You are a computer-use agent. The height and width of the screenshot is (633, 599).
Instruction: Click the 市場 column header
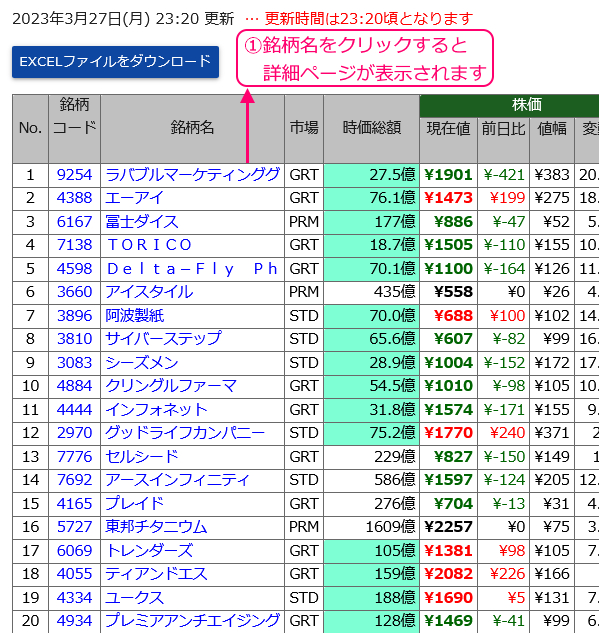(x=304, y=128)
